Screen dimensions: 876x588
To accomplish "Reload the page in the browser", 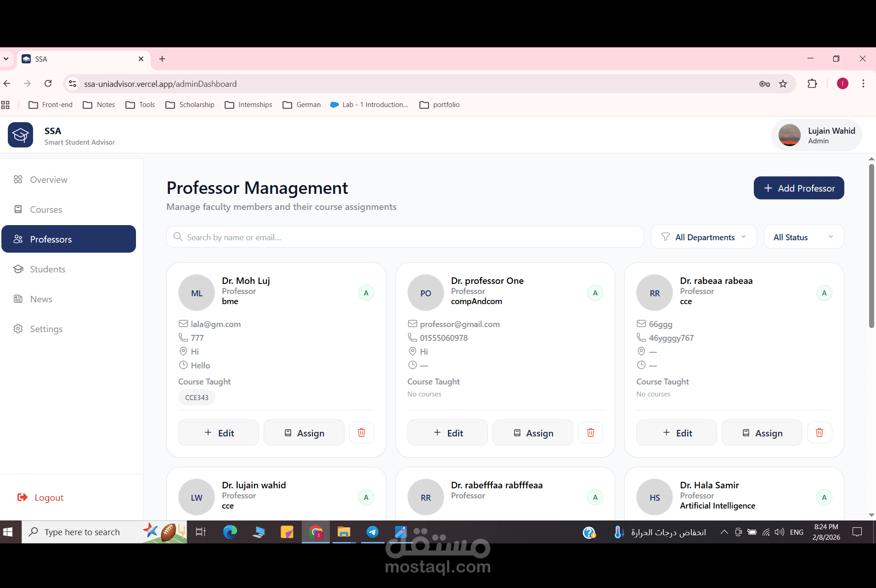I will coord(48,84).
